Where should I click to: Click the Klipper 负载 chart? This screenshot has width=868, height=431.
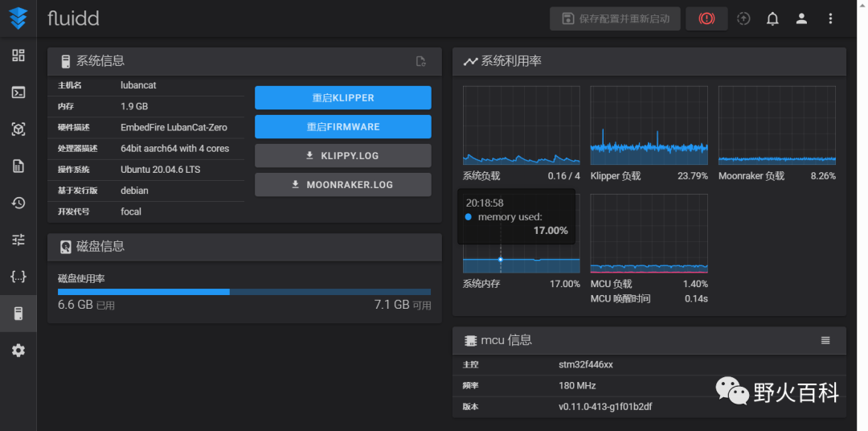[x=649, y=125]
